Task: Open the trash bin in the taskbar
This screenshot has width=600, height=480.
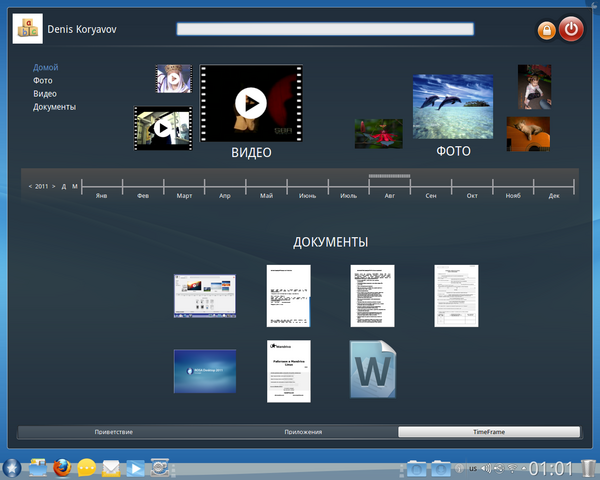Action: 588,467
